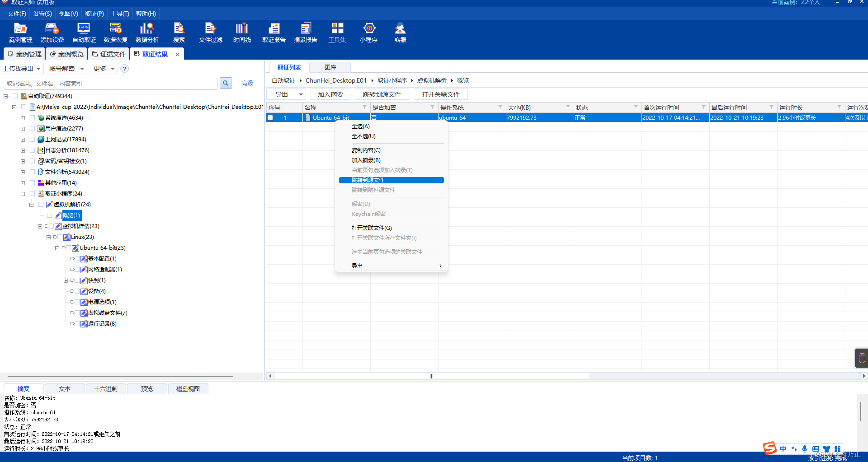Open the 上传&导出 dropdown
The height and width of the screenshot is (462, 868).
coord(22,69)
